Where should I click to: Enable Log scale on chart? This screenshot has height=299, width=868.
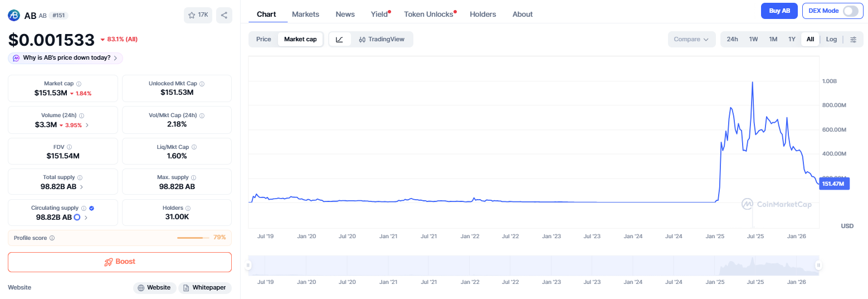[x=831, y=39]
